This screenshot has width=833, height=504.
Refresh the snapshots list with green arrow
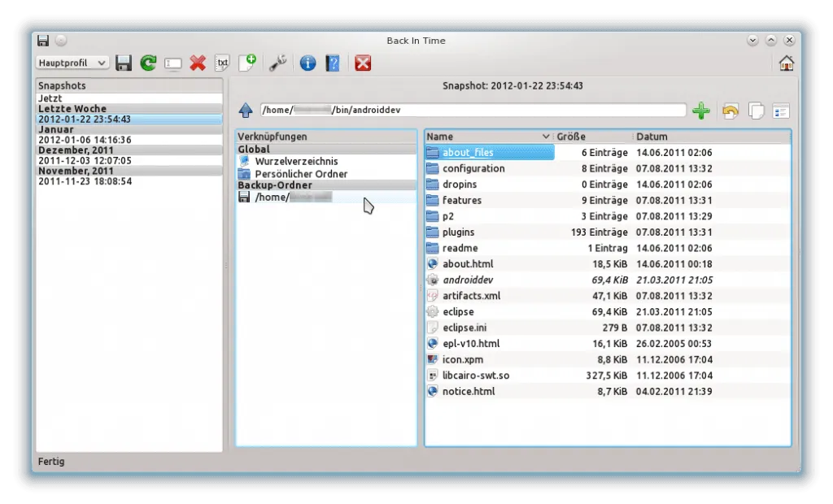[x=148, y=63]
